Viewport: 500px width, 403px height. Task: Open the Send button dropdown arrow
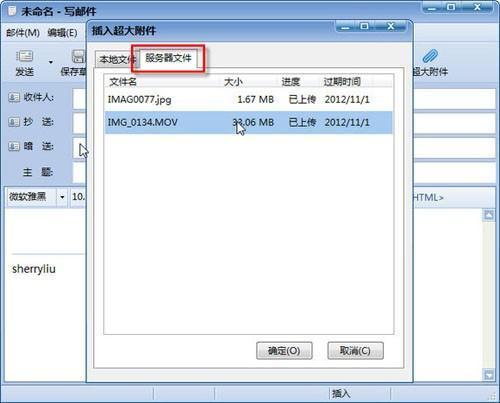51,62
